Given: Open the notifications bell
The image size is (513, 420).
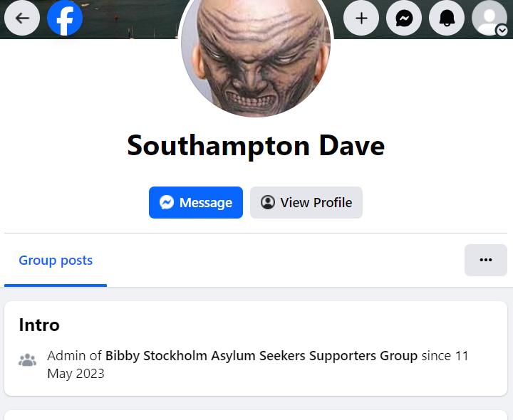Looking at the screenshot, I should pos(447,18).
